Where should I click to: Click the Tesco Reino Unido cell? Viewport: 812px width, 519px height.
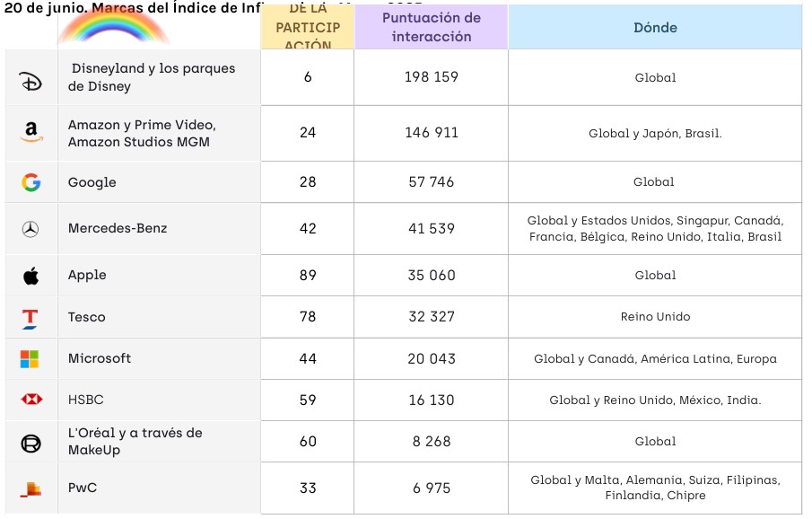tap(654, 317)
